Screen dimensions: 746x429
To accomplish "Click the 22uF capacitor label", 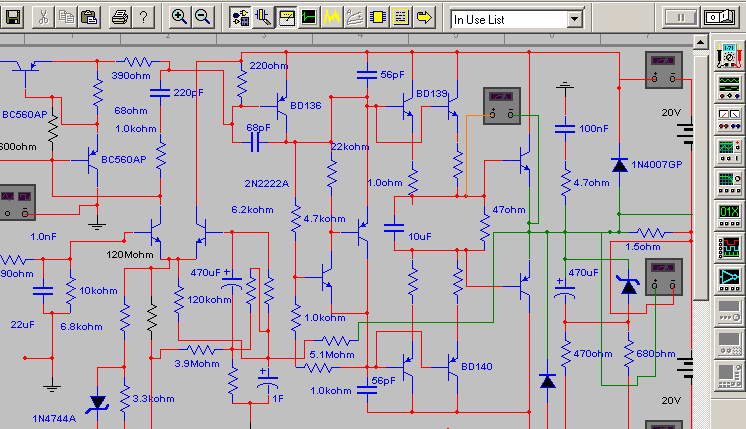I will coord(22,325).
